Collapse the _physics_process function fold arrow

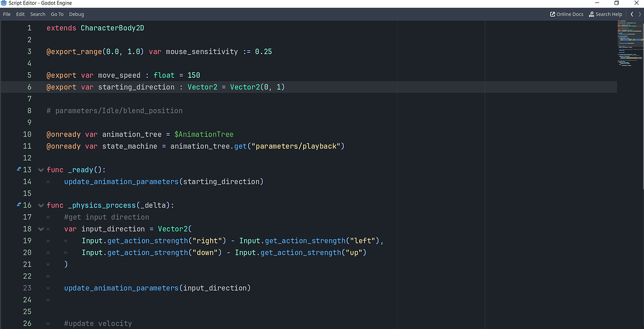pos(41,205)
